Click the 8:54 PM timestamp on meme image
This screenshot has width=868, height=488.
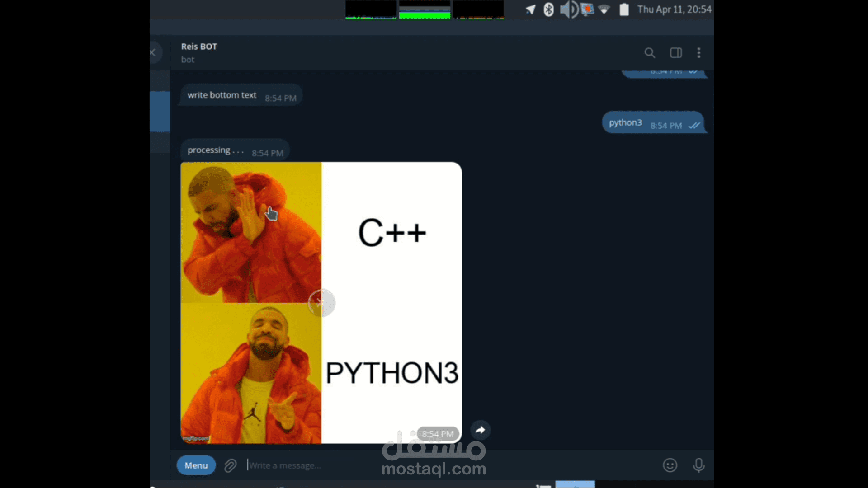437,434
